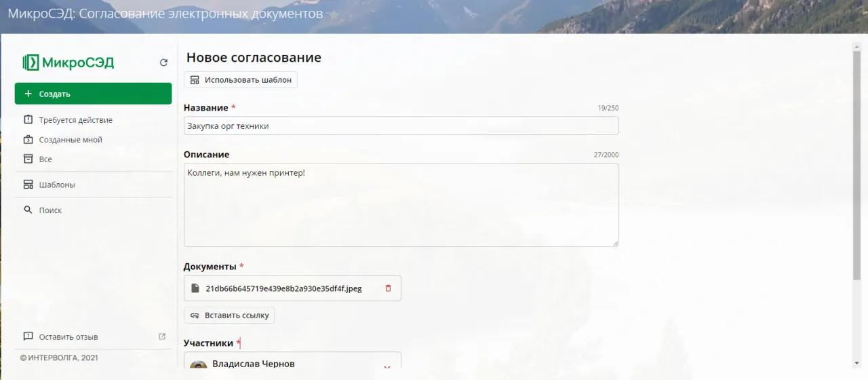This screenshot has height=380, width=868.
Task: Click the Описание text area resize handle
Action: coord(615,243)
